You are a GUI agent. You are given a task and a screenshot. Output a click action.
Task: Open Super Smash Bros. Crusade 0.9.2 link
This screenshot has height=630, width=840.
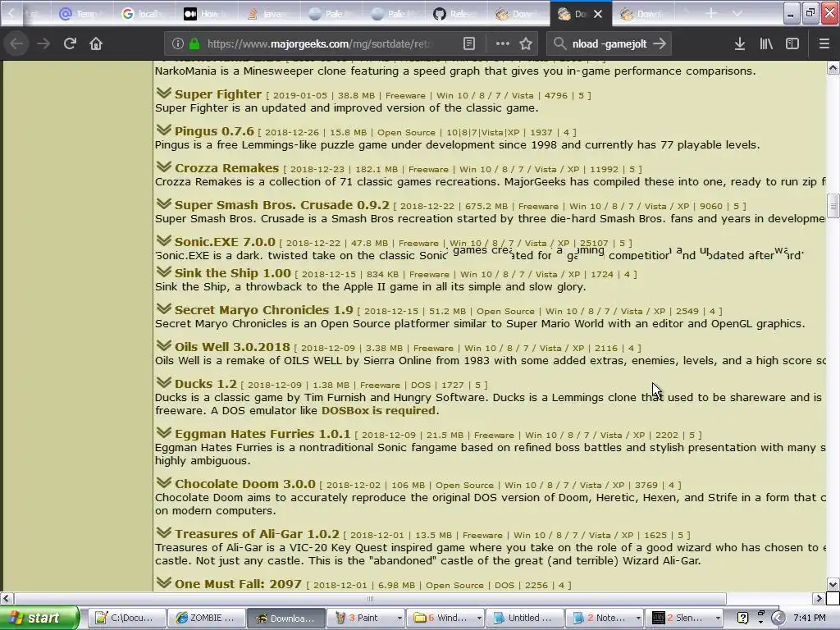(282, 205)
